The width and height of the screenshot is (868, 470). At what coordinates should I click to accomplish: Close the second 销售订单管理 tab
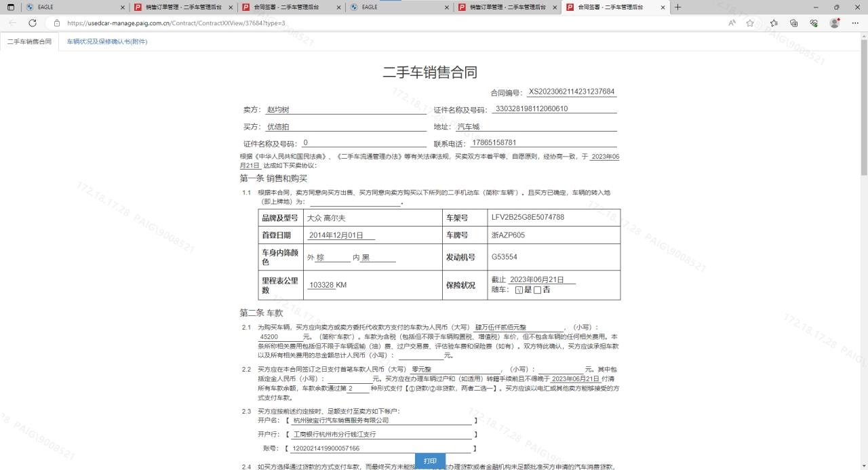tap(555, 7)
